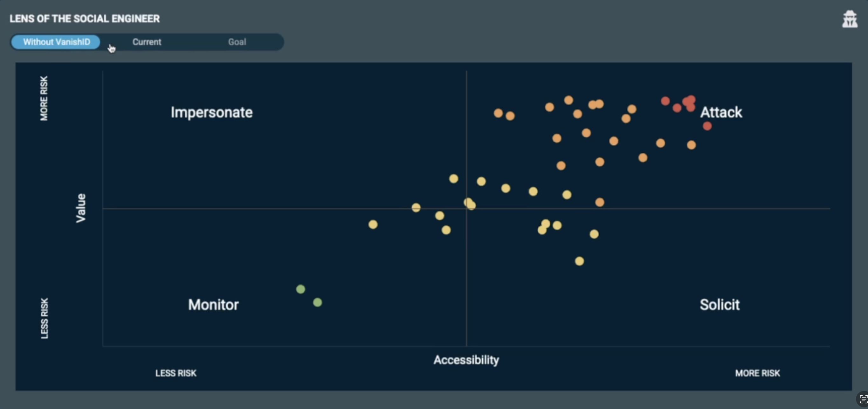The image size is (868, 409).
Task: Click the Attack quadrant label
Action: click(721, 112)
